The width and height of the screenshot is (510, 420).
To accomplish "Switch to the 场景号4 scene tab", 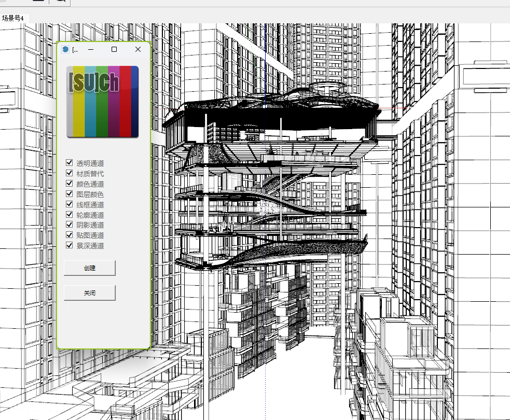I will point(13,18).
